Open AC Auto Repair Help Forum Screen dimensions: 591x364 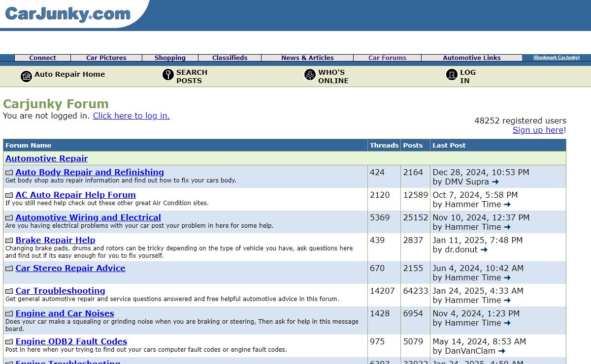point(76,195)
